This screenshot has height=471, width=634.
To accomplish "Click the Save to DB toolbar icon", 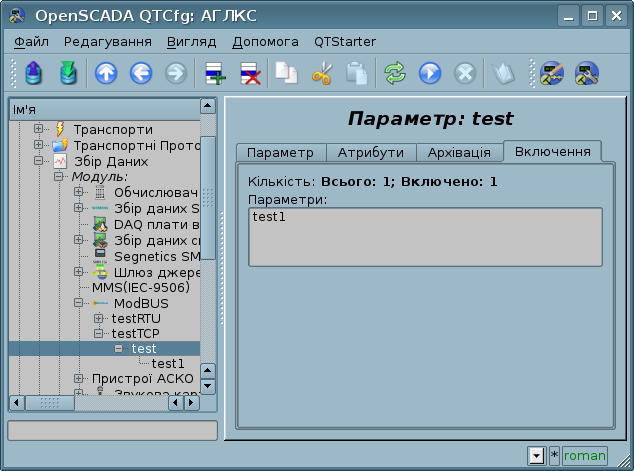I will click(x=67, y=73).
